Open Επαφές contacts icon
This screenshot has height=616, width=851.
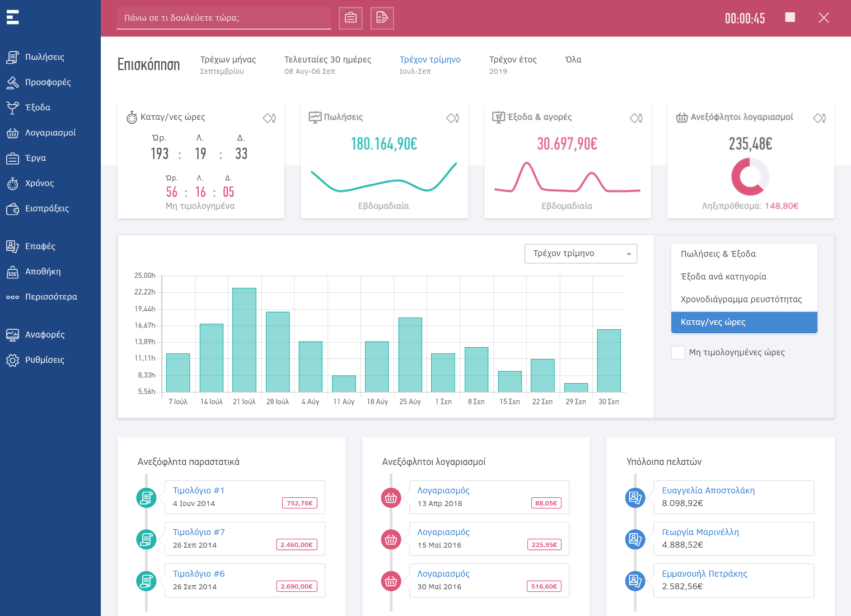[x=12, y=246]
